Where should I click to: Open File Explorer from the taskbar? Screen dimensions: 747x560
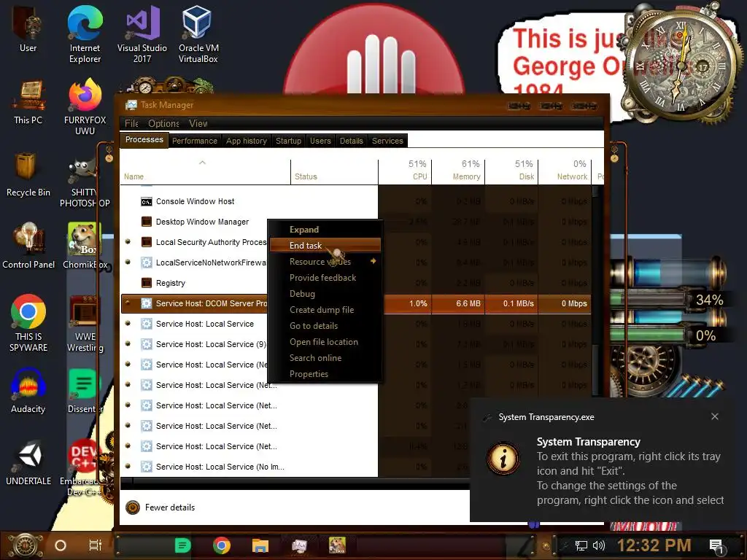(x=260, y=545)
